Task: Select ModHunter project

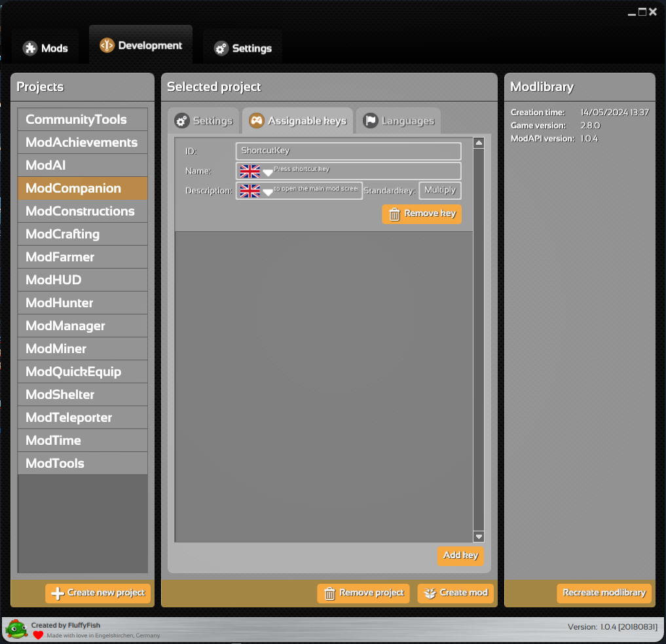Action: (x=83, y=303)
